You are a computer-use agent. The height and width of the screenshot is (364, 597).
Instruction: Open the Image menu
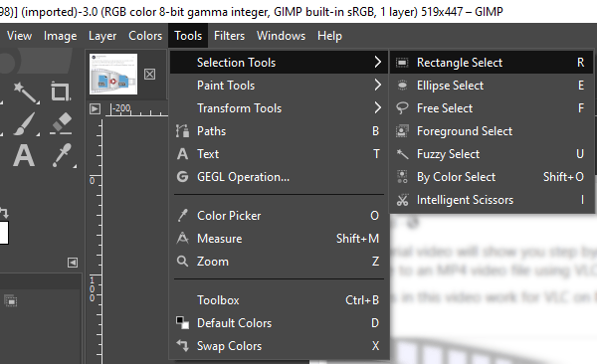[x=60, y=36]
